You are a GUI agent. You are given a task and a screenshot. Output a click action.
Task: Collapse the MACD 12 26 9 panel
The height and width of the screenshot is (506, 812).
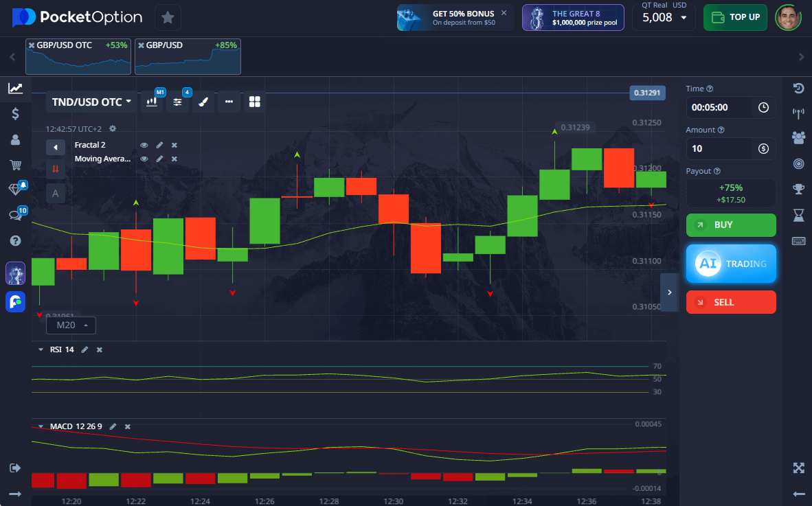point(41,426)
